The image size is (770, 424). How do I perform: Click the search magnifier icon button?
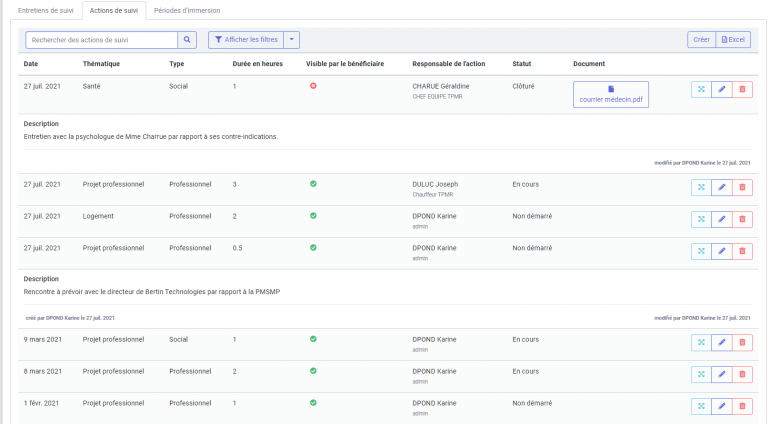[188, 40]
